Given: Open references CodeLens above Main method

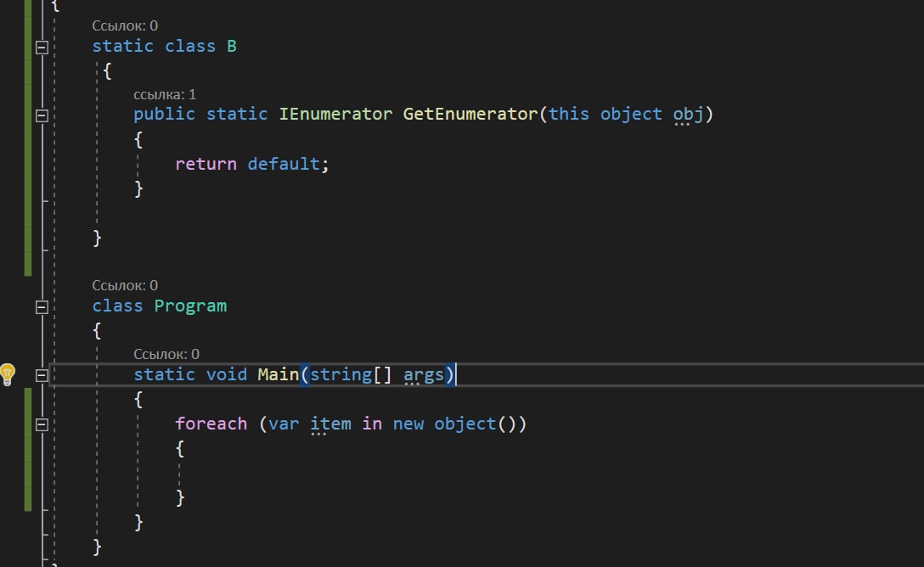Looking at the screenshot, I should click(166, 354).
